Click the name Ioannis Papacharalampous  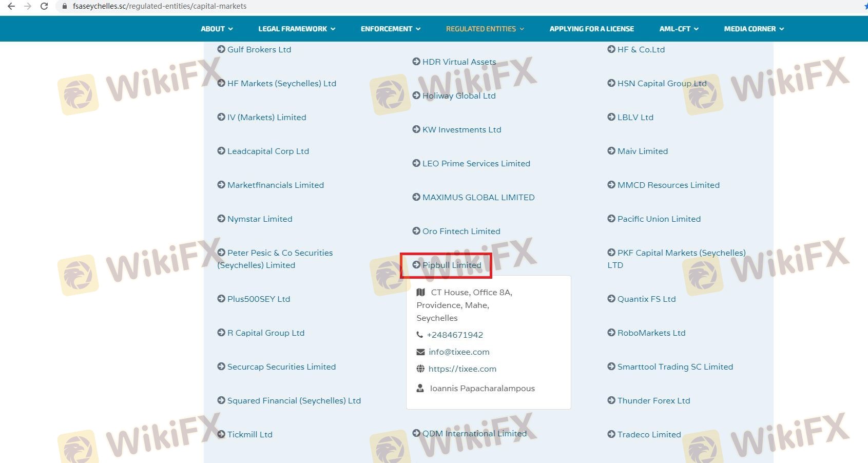tap(482, 388)
